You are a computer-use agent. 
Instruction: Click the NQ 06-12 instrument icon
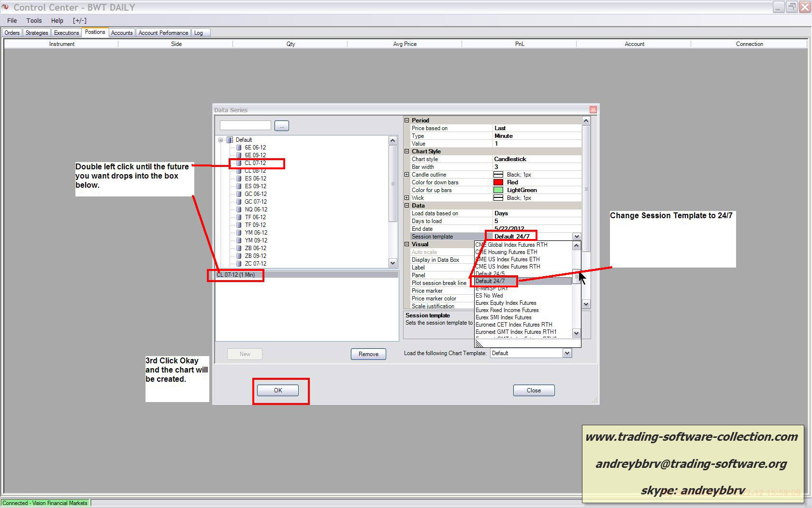[x=239, y=209]
